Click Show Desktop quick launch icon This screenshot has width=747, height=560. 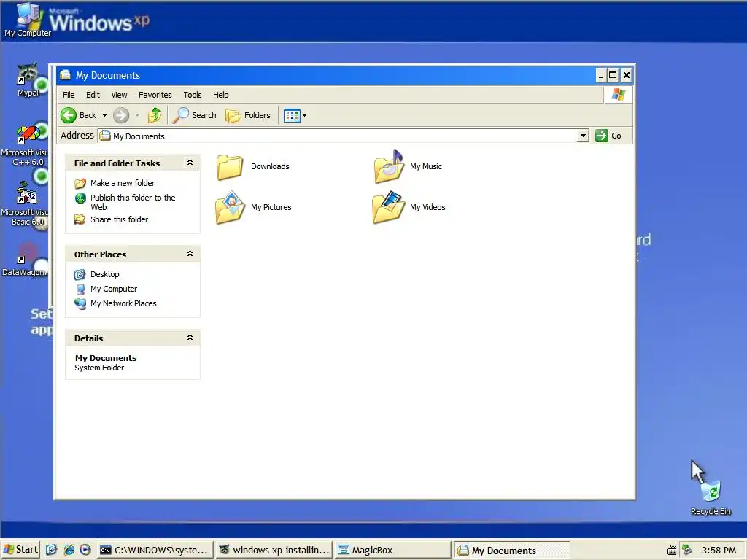coord(52,550)
